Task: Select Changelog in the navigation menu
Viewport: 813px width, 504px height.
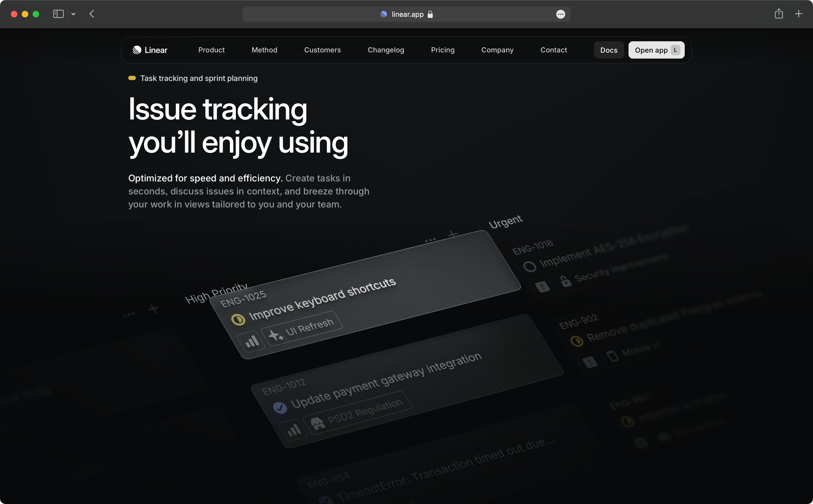Action: pyautogui.click(x=386, y=50)
